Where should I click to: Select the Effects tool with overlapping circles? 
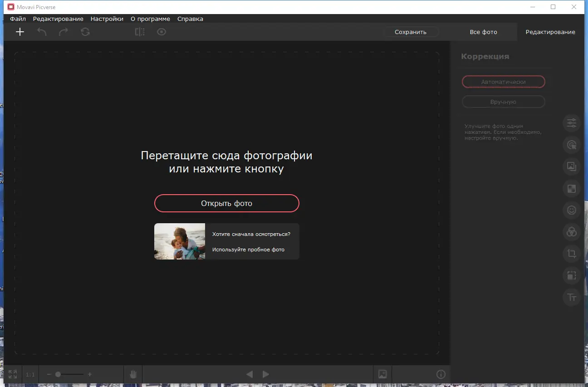(571, 232)
